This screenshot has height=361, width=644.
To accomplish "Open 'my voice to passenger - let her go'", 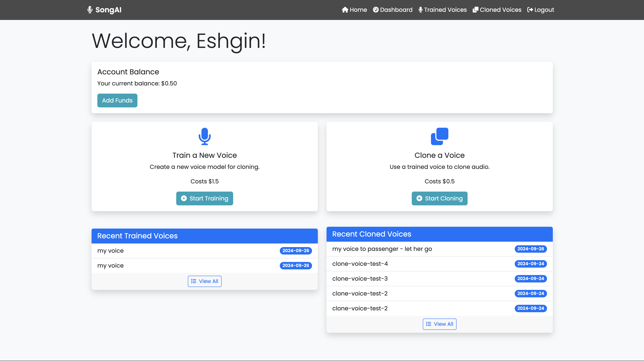I will [382, 249].
